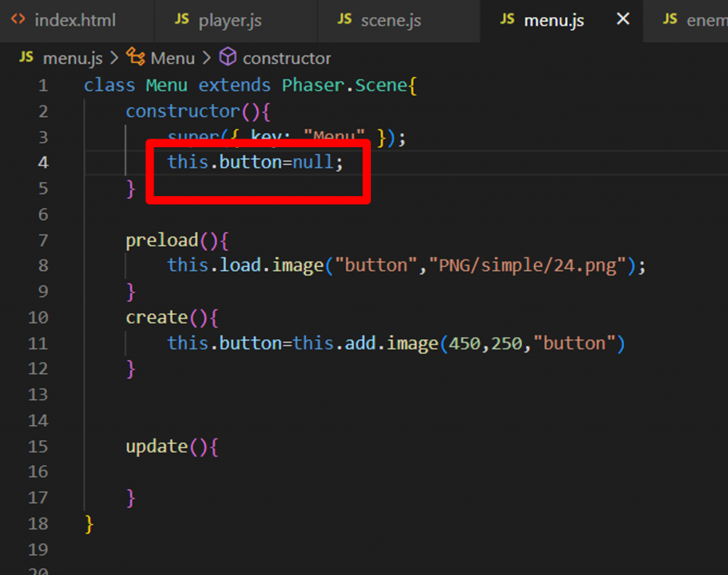Click the JS file icon in breadcrumb

point(26,57)
